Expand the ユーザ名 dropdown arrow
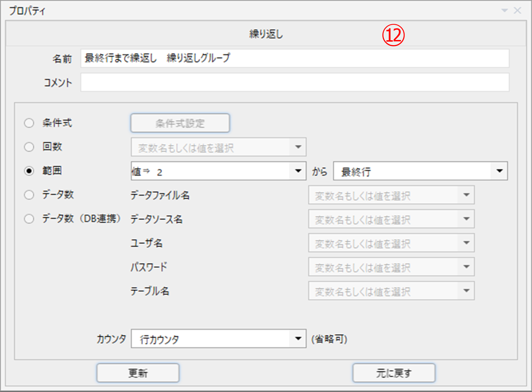The height and width of the screenshot is (392, 532). [466, 243]
